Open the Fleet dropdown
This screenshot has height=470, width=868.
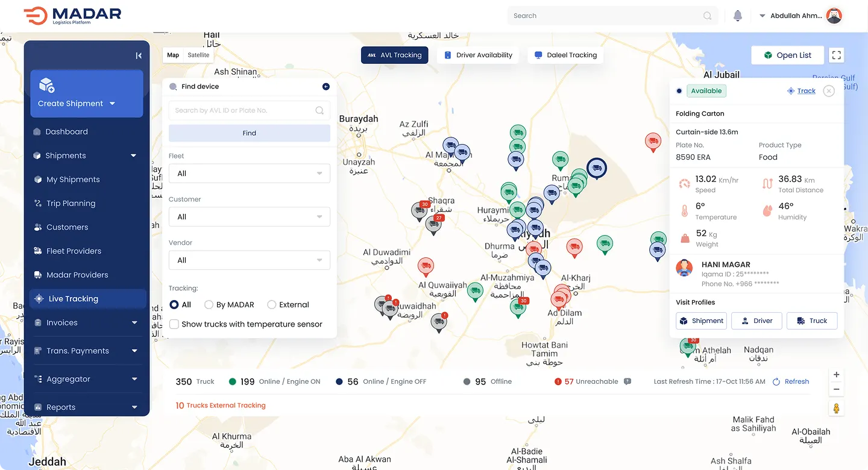(250, 174)
